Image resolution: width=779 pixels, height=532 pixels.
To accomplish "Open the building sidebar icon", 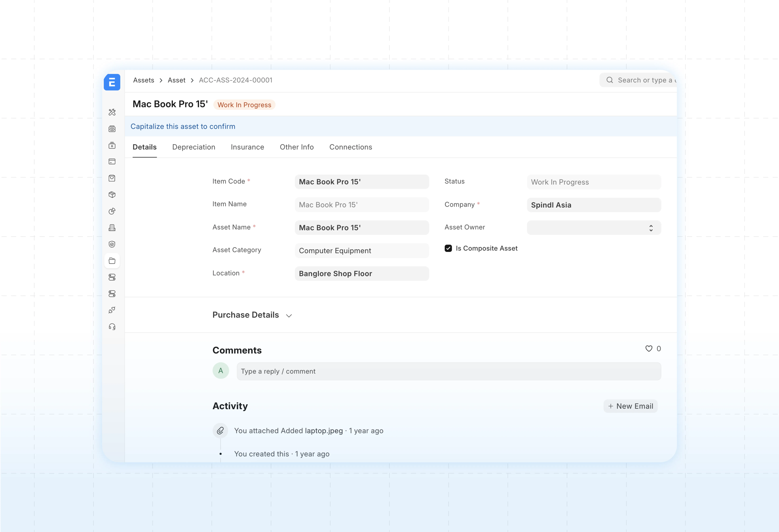I will [x=112, y=228].
